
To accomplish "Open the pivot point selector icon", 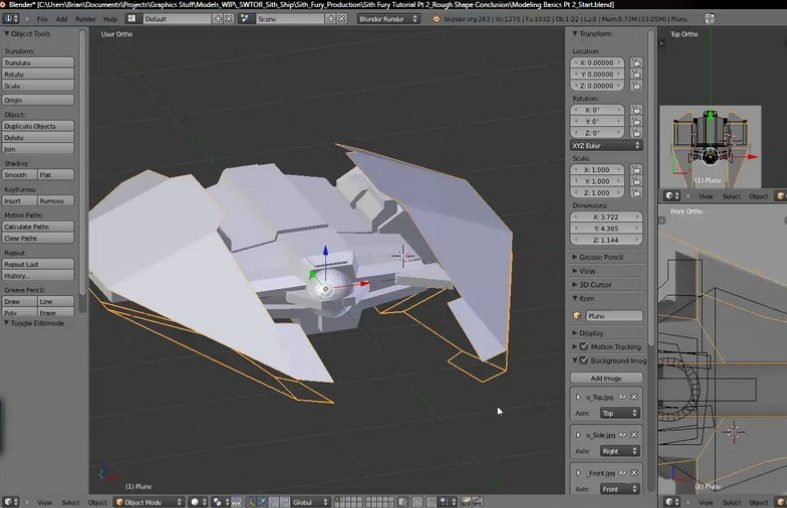I will click(x=220, y=501).
